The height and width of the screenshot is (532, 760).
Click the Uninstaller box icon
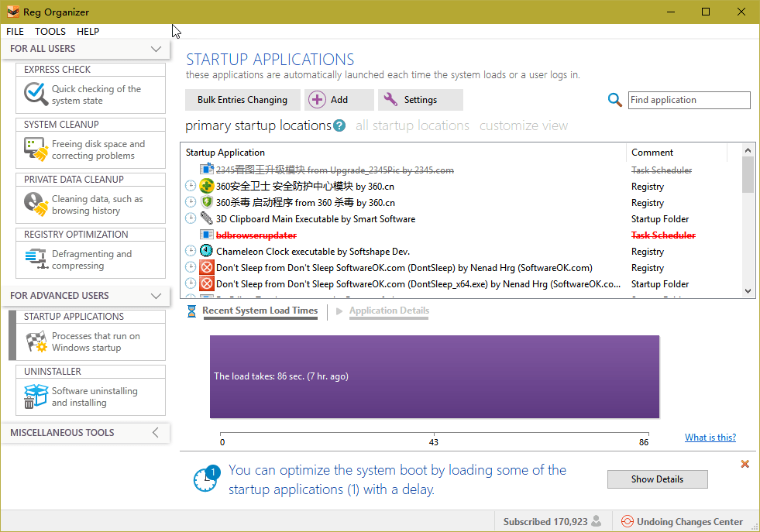[x=36, y=396]
